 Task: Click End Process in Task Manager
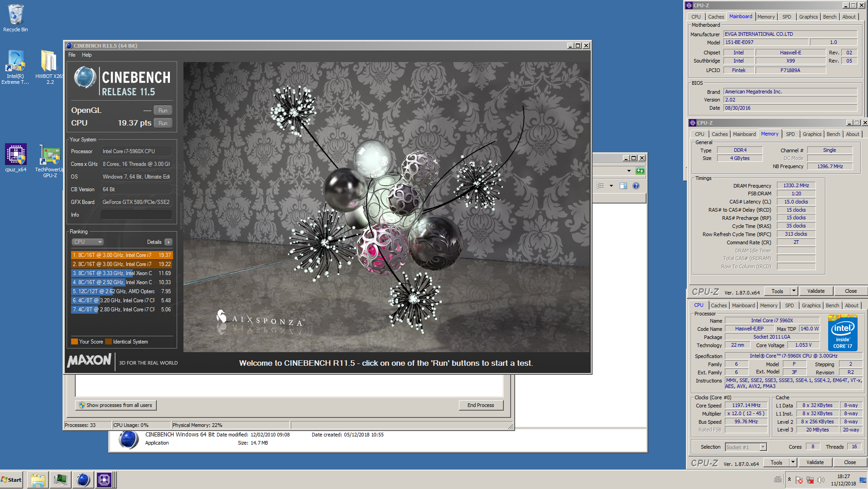(481, 405)
